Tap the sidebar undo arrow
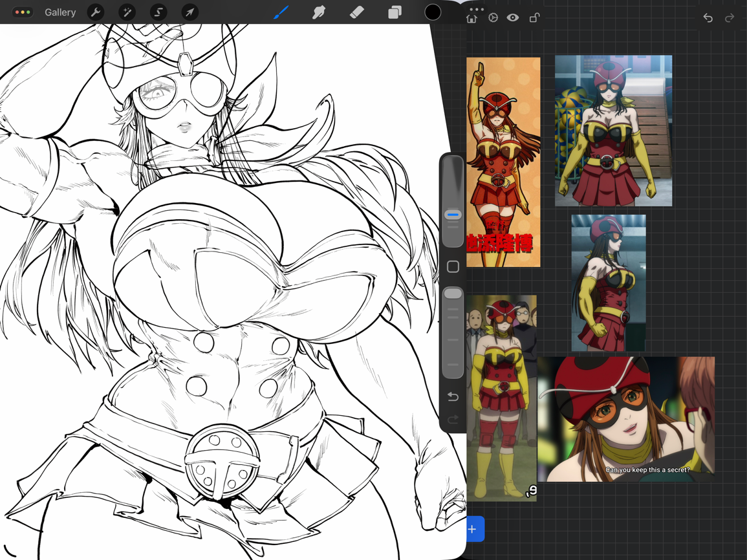Viewport: 747px width, 560px height. tap(453, 396)
